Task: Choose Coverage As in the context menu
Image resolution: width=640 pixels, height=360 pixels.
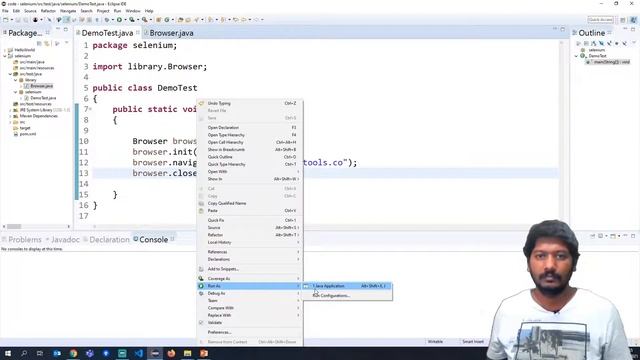Action: [250, 279]
